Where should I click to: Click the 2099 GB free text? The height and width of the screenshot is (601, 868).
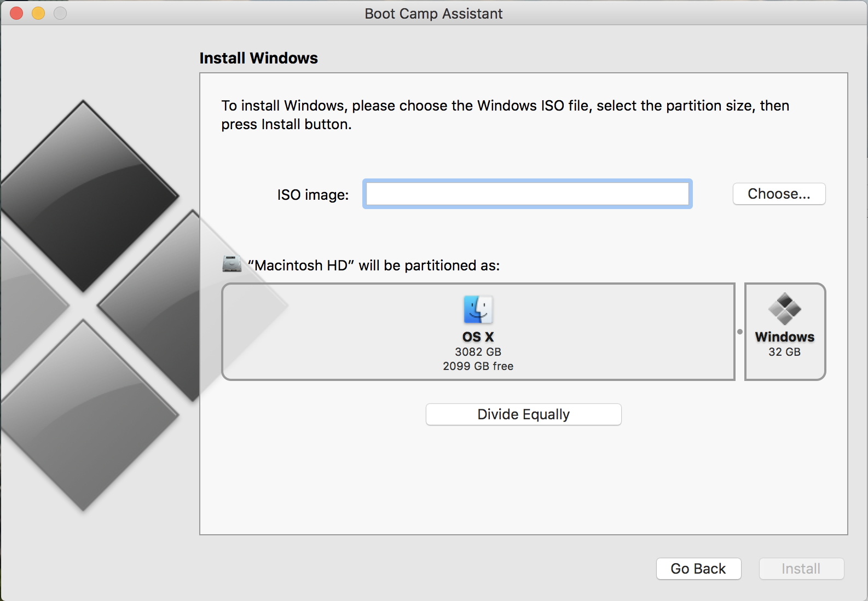click(478, 366)
